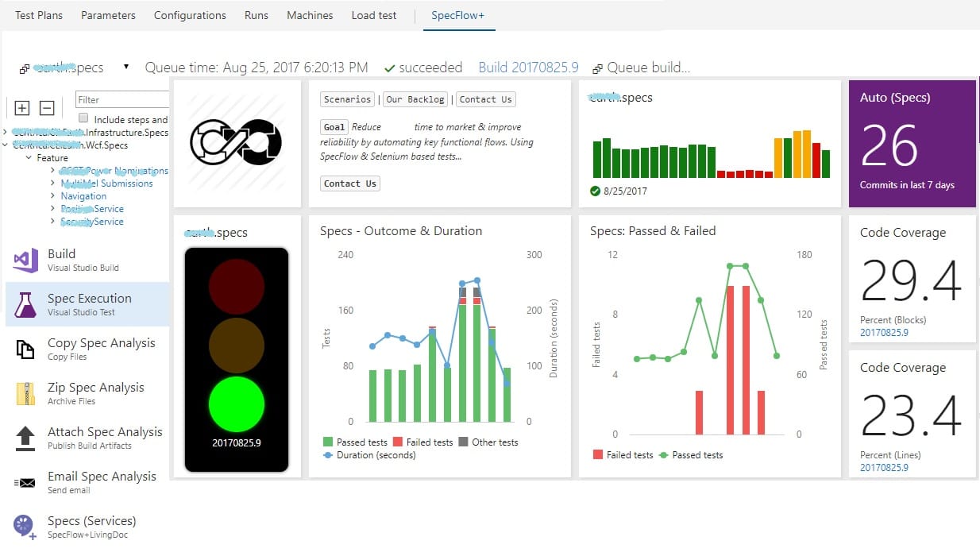Toggle Duration (seconds) legend entry
This screenshot has width=980, height=560.
(369, 455)
